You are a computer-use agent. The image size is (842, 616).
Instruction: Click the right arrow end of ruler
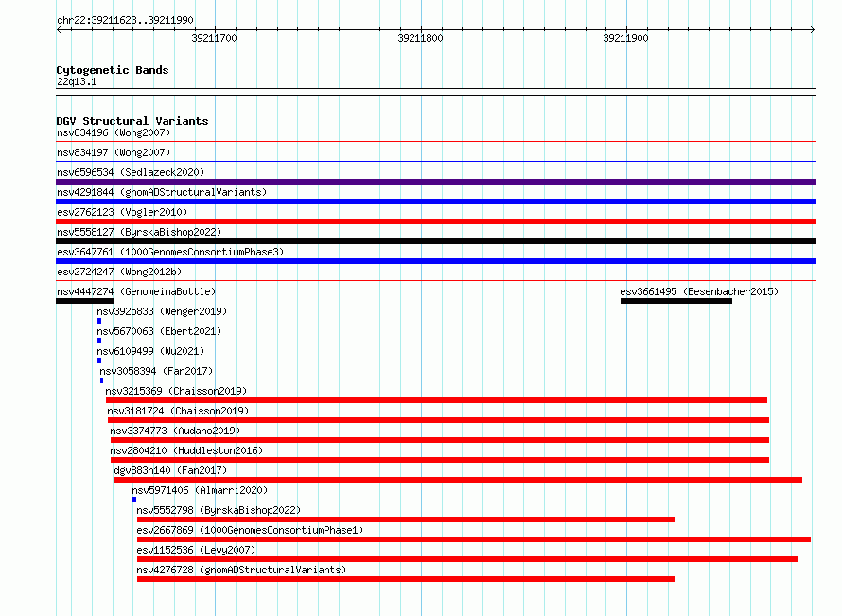813,30
